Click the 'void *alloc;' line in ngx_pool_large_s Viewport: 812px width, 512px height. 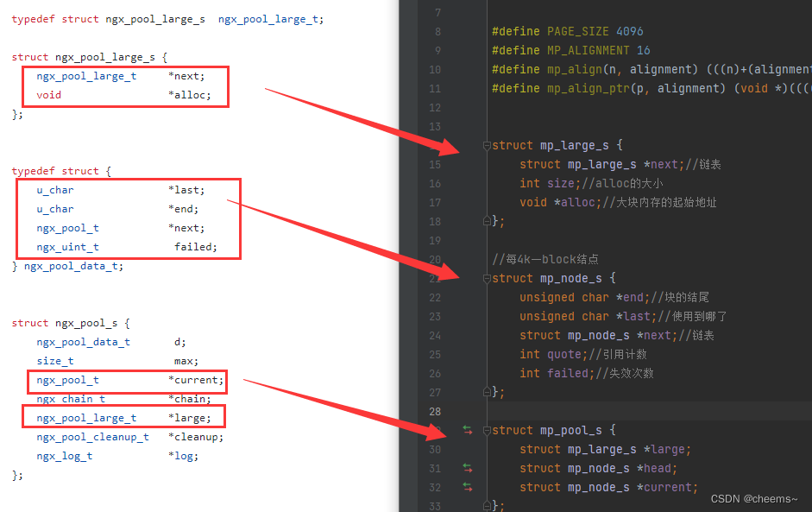(x=123, y=95)
